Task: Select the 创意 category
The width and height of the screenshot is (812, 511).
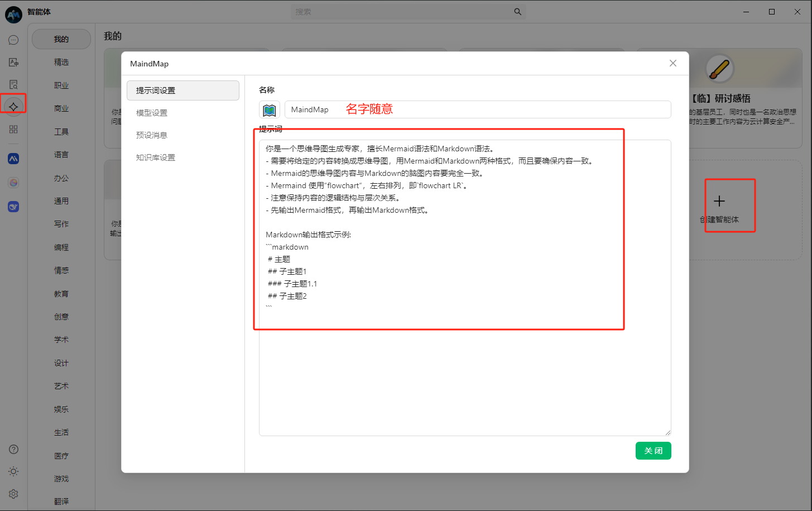Action: point(61,317)
